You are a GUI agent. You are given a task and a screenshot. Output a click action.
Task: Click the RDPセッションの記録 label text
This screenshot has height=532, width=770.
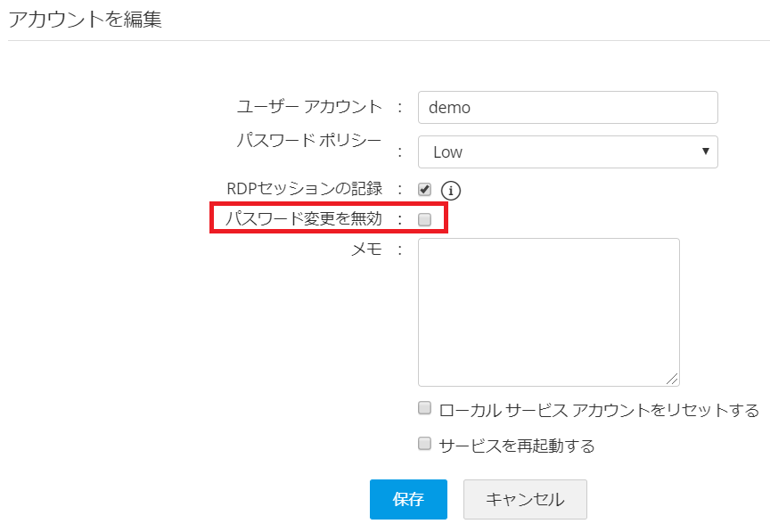305,189
